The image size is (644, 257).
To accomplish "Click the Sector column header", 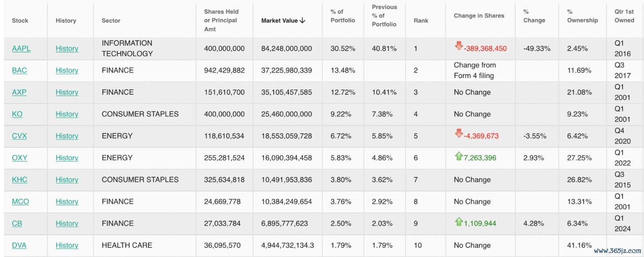I will [x=111, y=20].
